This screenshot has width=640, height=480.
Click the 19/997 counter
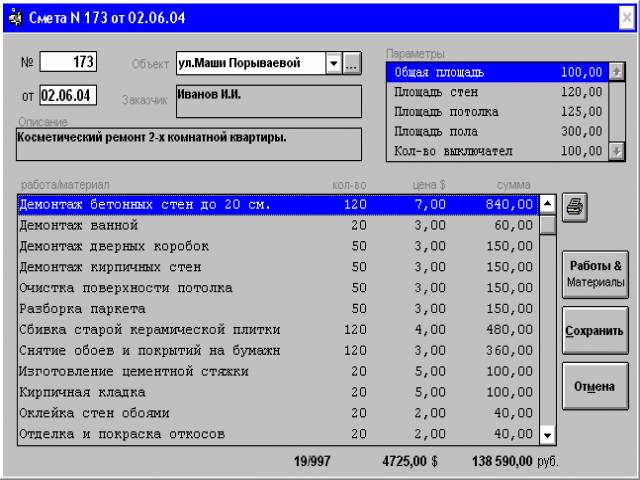(312, 462)
